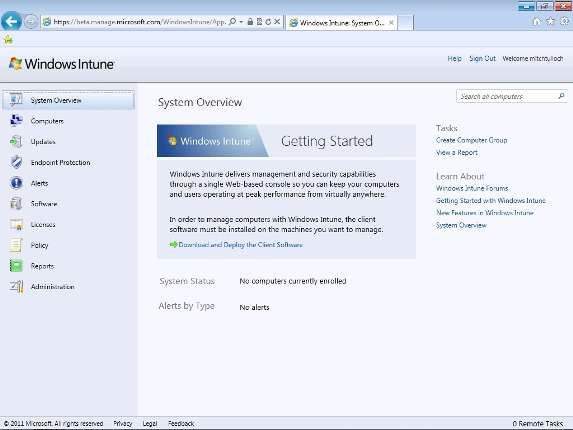Open the Computers workspace
Viewport: 573px width, 430px height.
(x=47, y=121)
